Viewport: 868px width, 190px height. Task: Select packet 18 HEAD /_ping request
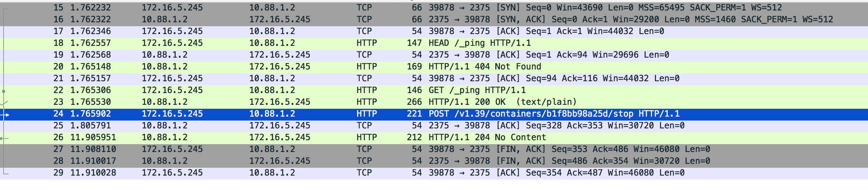point(434,43)
